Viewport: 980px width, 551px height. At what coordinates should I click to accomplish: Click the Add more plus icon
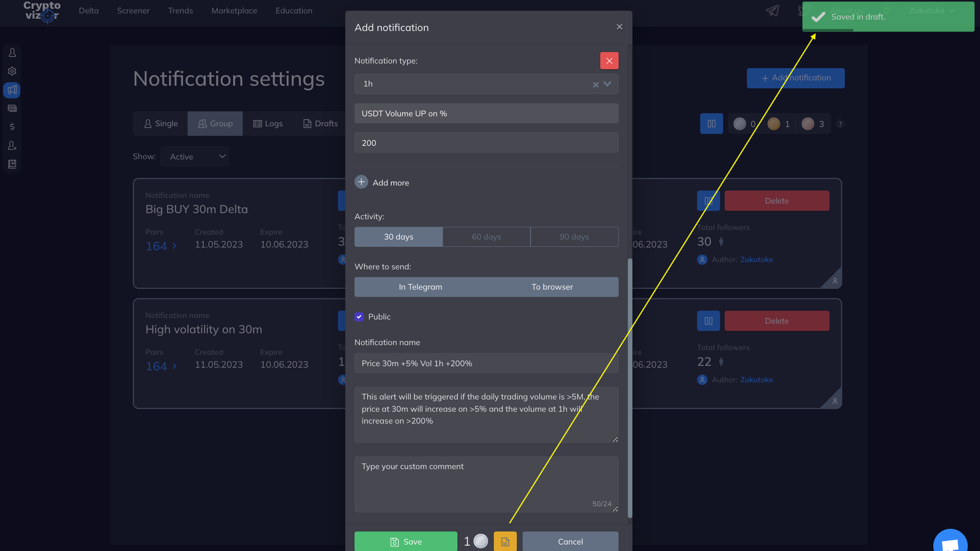pyautogui.click(x=361, y=182)
